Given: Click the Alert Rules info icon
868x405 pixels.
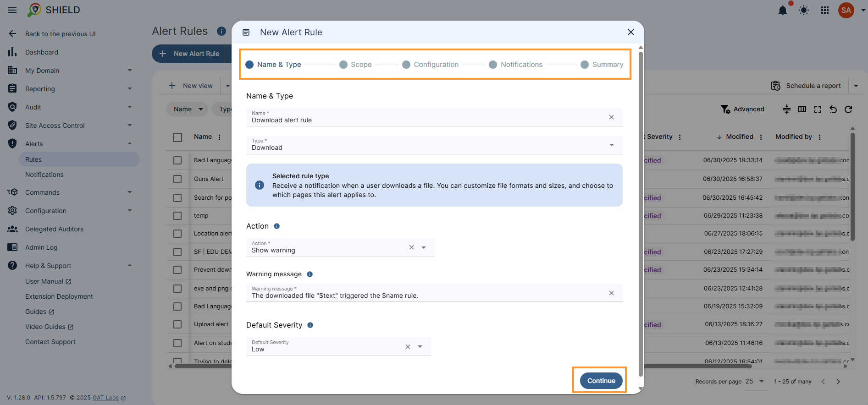Looking at the screenshot, I should [221, 31].
